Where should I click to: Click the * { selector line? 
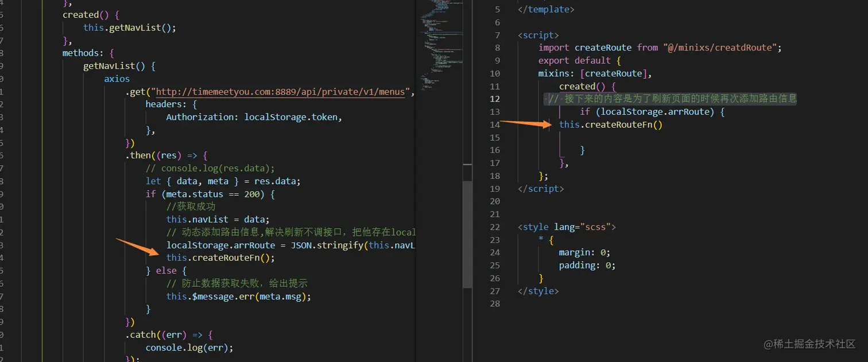point(546,240)
